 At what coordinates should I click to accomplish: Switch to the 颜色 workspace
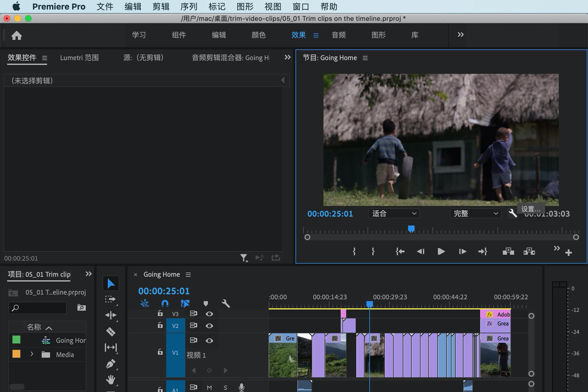point(258,35)
